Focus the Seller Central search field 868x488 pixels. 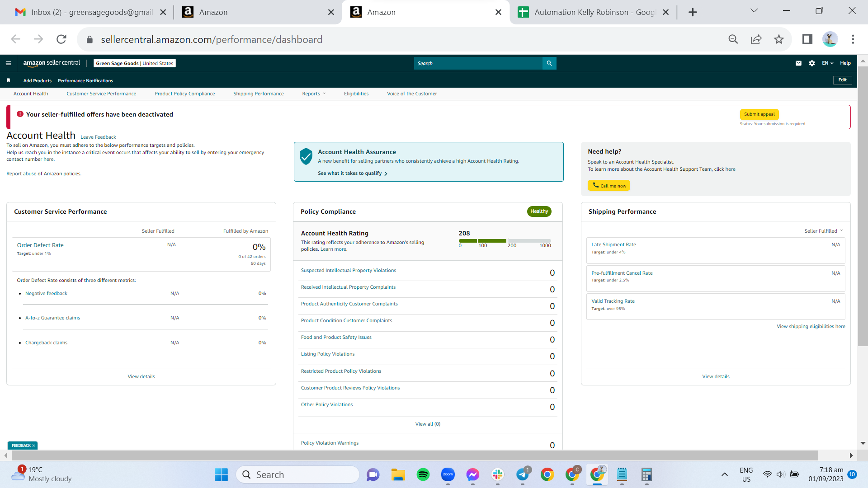pyautogui.click(x=478, y=63)
